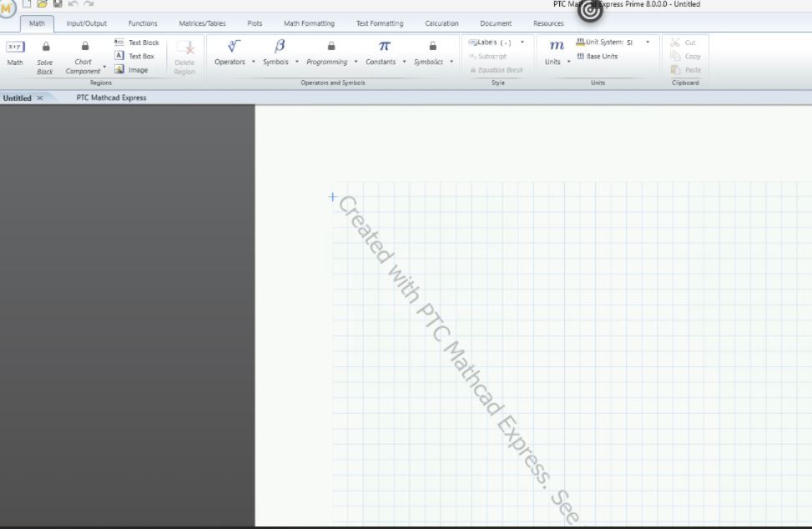This screenshot has height=529, width=812.
Task: Redo action with the quick access arrow
Action: click(88, 3)
